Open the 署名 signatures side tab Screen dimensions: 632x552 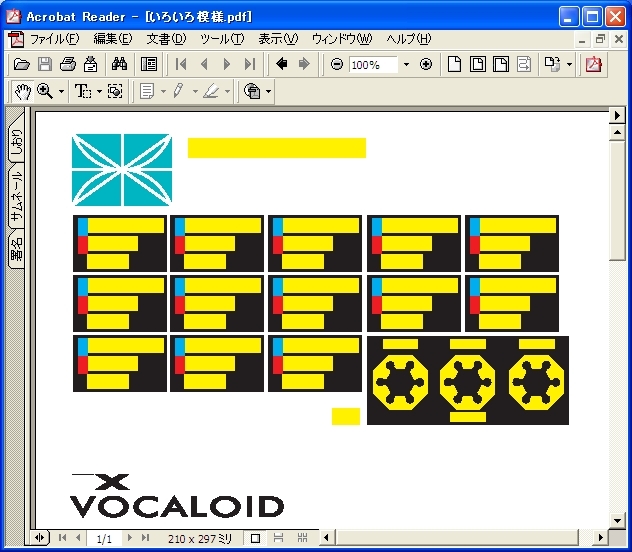[16, 250]
